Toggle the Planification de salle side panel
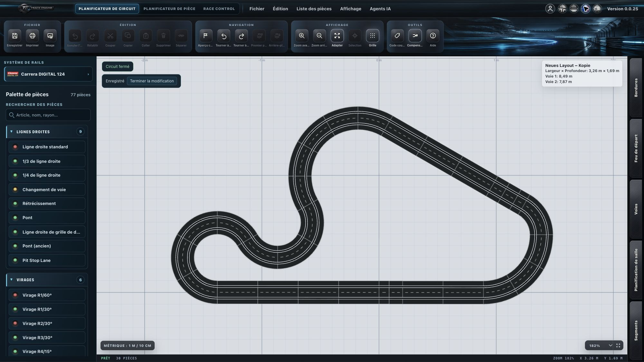644x362 pixels. [636, 269]
